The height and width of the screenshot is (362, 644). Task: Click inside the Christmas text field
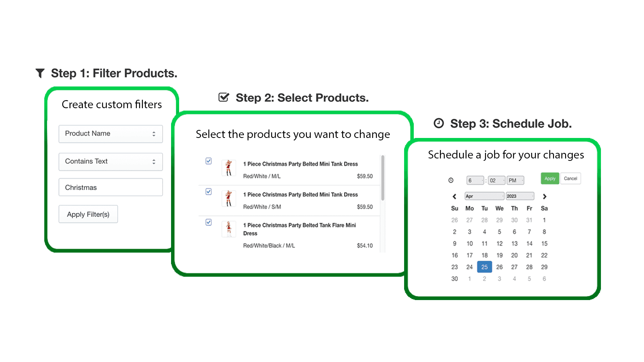[111, 187]
